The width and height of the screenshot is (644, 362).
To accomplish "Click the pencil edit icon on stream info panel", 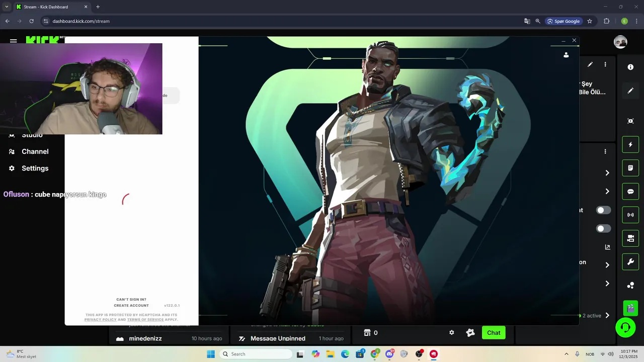I will 590,64.
